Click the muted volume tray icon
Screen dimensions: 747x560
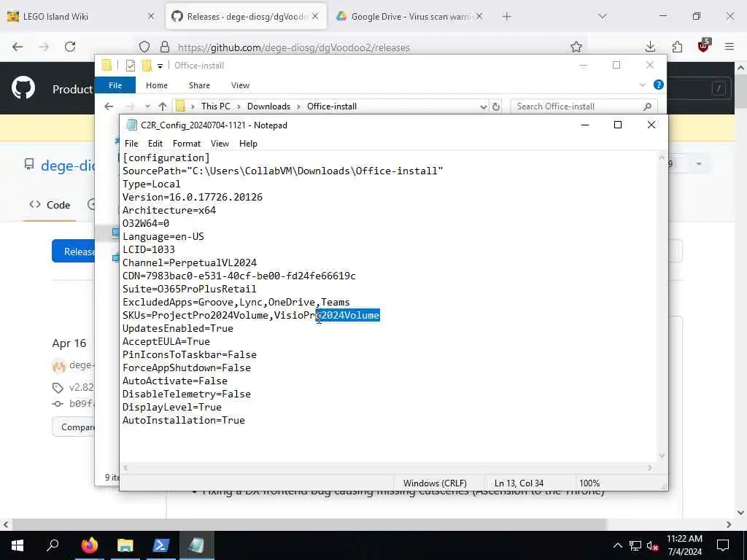(x=653, y=545)
